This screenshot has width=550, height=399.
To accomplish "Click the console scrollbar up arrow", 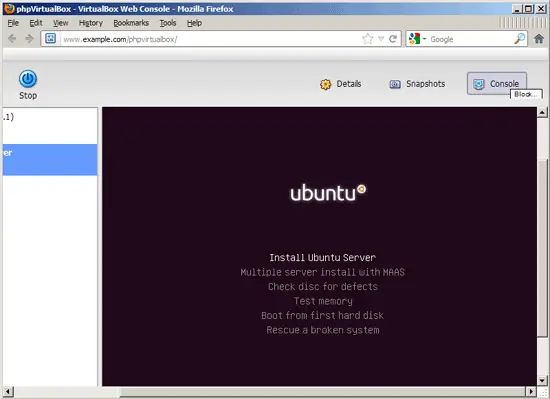I will click(x=542, y=113).
